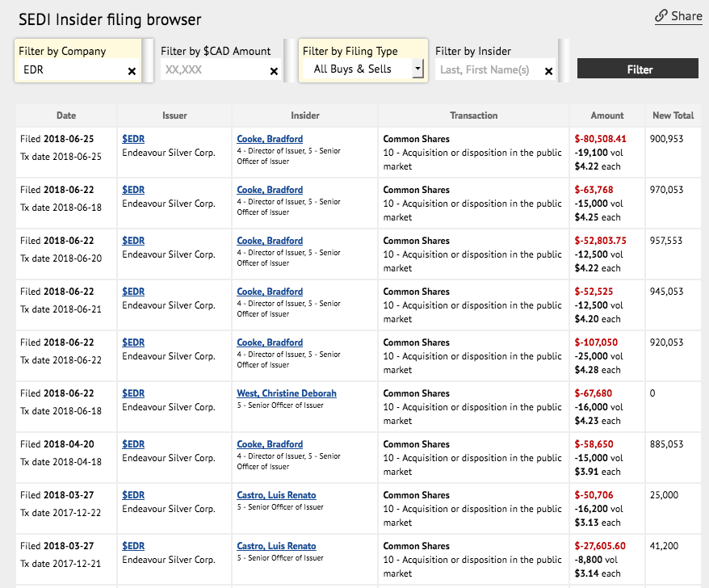Viewport: 709px width, 588px height.
Task: Open $EDR link in row filed 2018-04-20
Action: [x=133, y=444]
